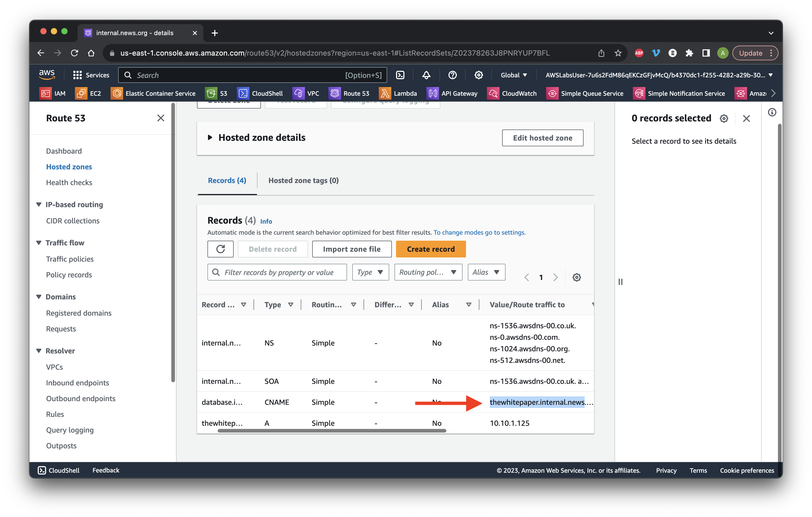Open Cookie preferences in footer
The height and width of the screenshot is (517, 812).
747,470
